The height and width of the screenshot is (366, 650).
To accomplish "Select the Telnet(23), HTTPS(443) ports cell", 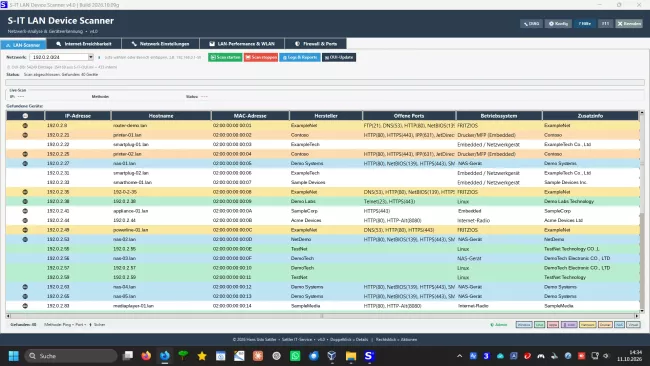I will (409, 201).
